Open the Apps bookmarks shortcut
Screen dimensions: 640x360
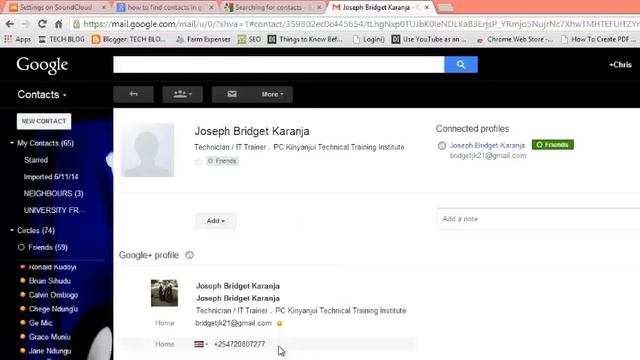(x=18, y=39)
